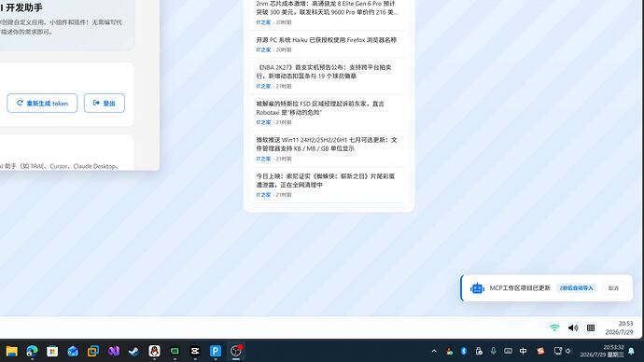The width and height of the screenshot is (644, 362).
Task: Click IT之家 source under the 蜘蛛侠 headline
Action: [x=263, y=195]
